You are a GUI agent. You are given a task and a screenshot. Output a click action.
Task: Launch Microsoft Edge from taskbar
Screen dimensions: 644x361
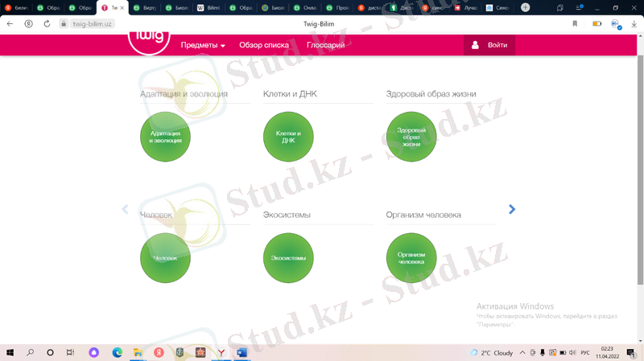pos(117,352)
